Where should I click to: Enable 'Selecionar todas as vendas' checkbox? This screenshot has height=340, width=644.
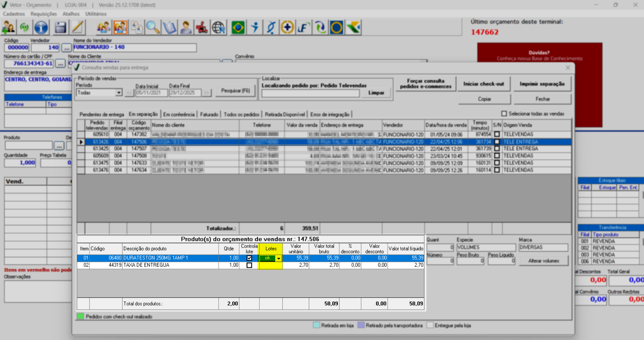point(504,114)
